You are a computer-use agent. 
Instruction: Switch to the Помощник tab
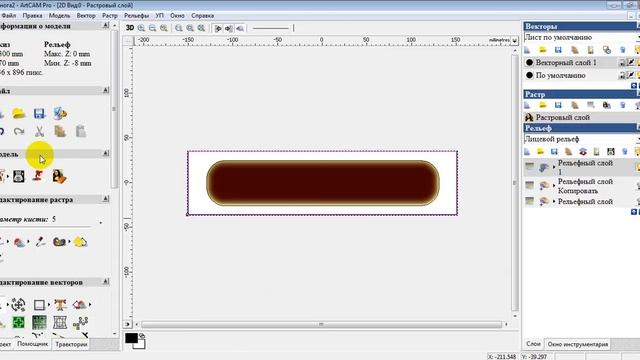pos(33,344)
